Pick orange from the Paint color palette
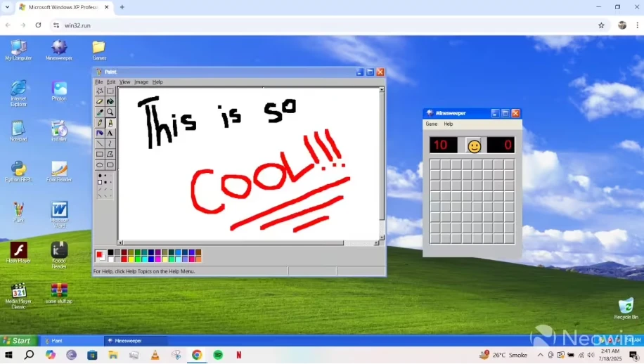Screen dimensions: 644x364 (198, 259)
